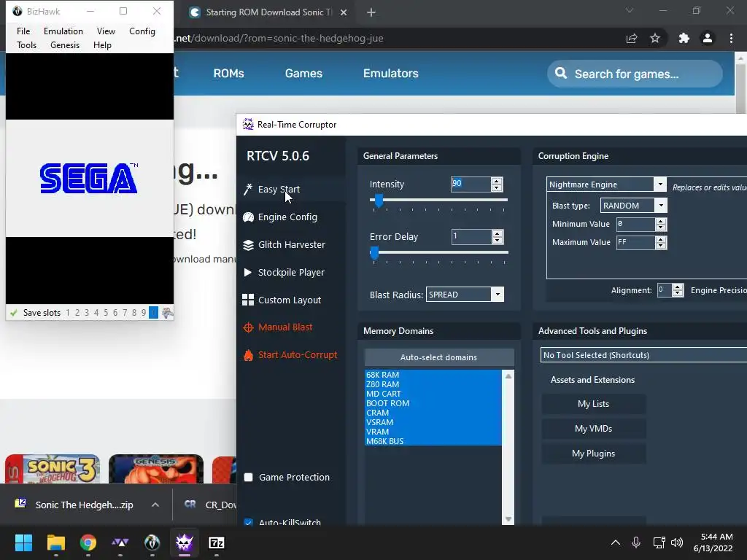
Task: Open BizHawk File menu
Action: click(x=23, y=31)
